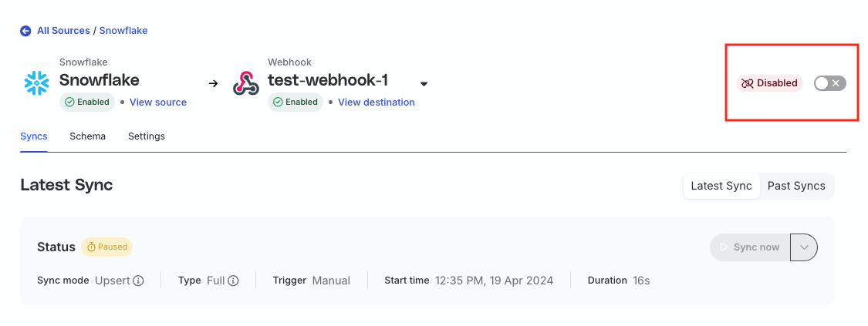Image resolution: width=868 pixels, height=326 pixels.
Task: Click the View destination link
Action: pyautogui.click(x=376, y=103)
